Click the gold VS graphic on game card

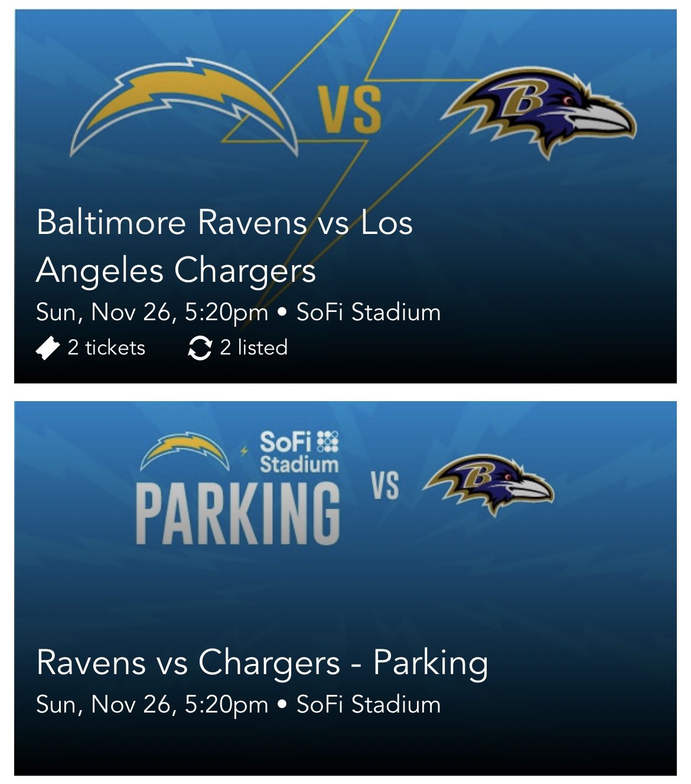(350, 109)
